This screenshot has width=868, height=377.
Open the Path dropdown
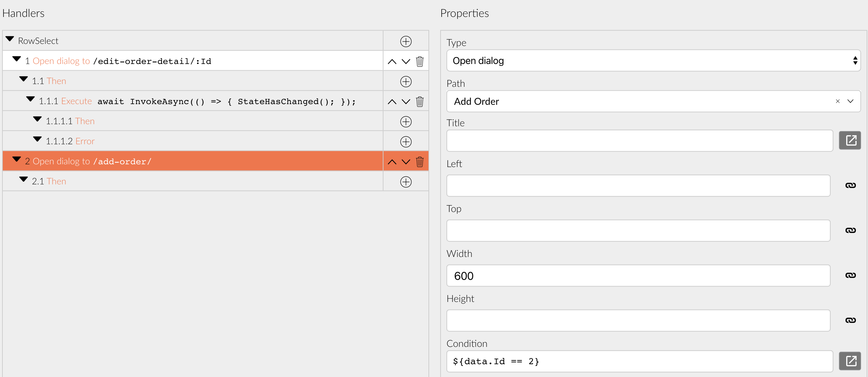[x=850, y=101]
